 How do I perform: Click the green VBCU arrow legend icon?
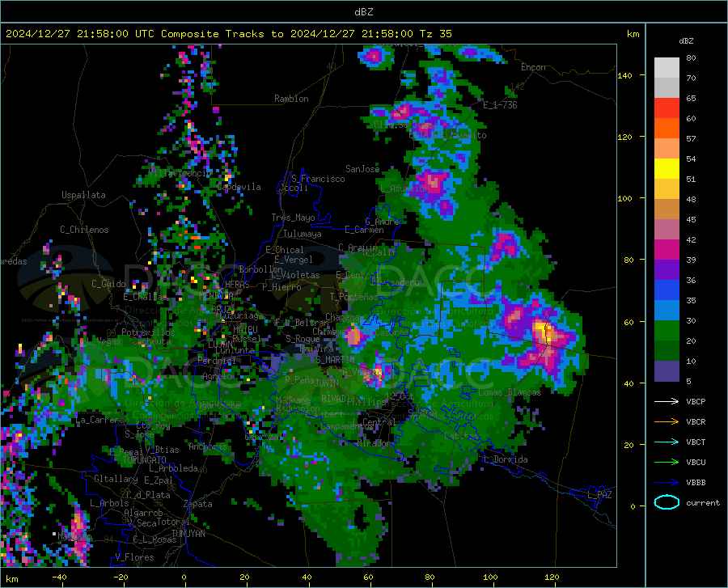tap(667, 463)
